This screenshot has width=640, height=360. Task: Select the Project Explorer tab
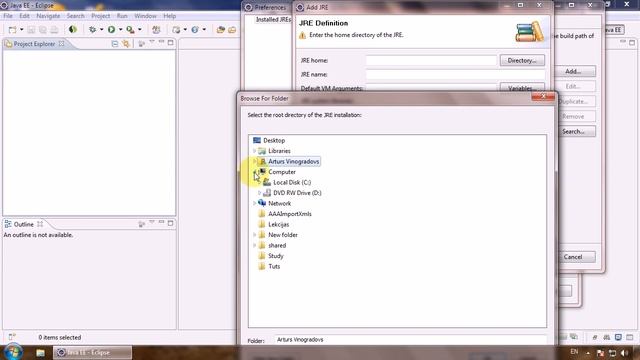34,44
